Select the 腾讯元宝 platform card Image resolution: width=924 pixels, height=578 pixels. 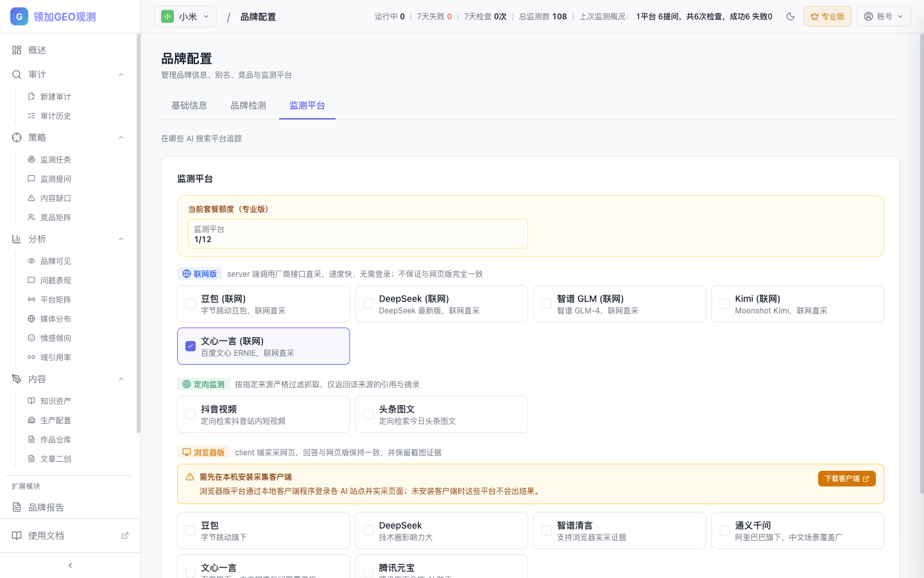click(x=441, y=566)
